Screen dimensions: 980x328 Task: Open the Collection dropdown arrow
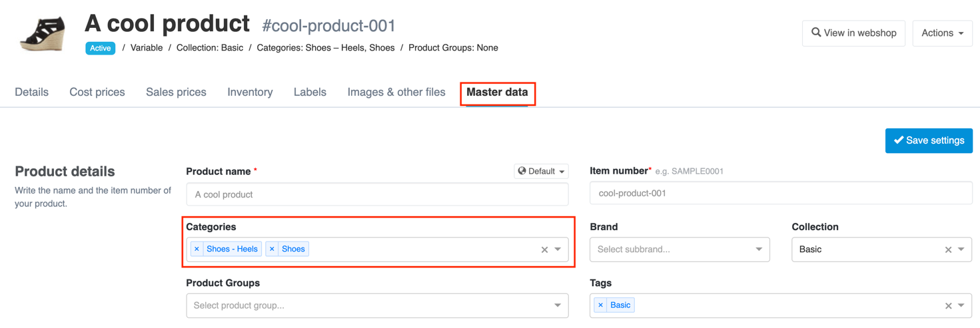point(961,249)
